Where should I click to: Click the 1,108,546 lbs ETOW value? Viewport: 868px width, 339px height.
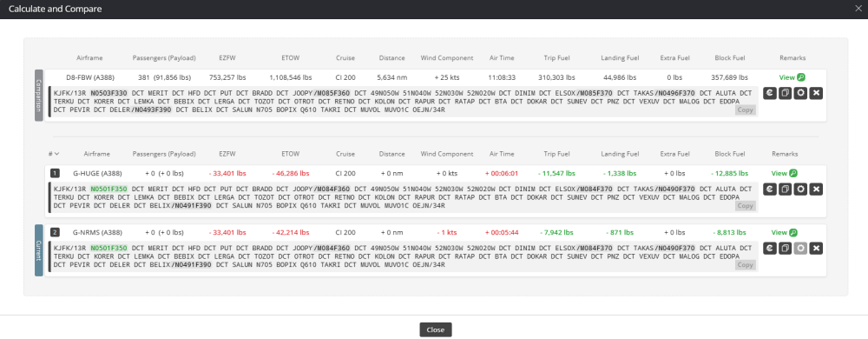pos(291,77)
